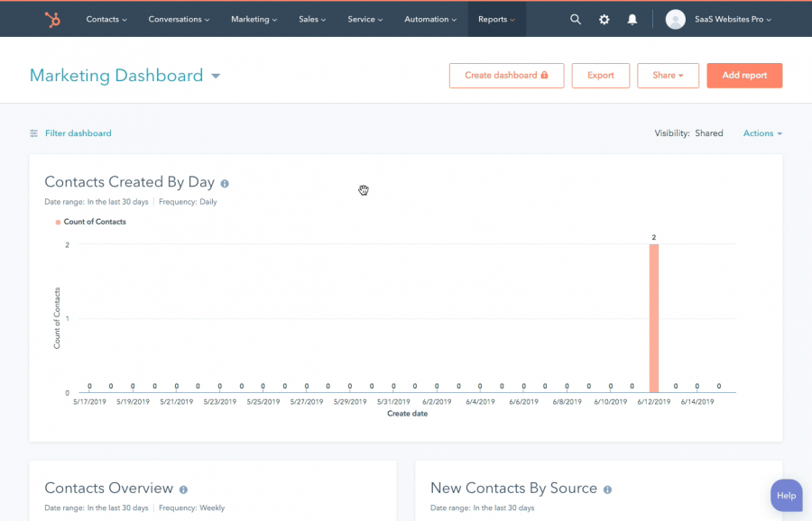Screen dimensions: 812x521
Task: Click the info icon on Contacts Created By Day
Action: coord(224,182)
